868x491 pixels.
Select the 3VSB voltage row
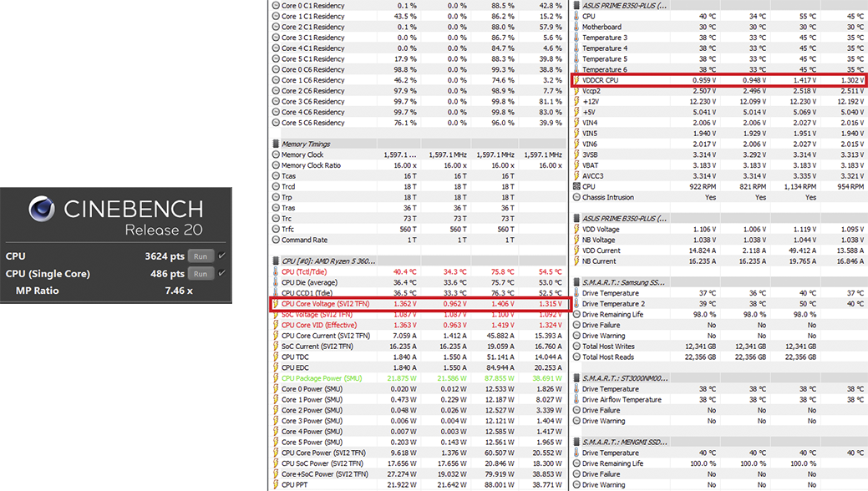pos(719,154)
